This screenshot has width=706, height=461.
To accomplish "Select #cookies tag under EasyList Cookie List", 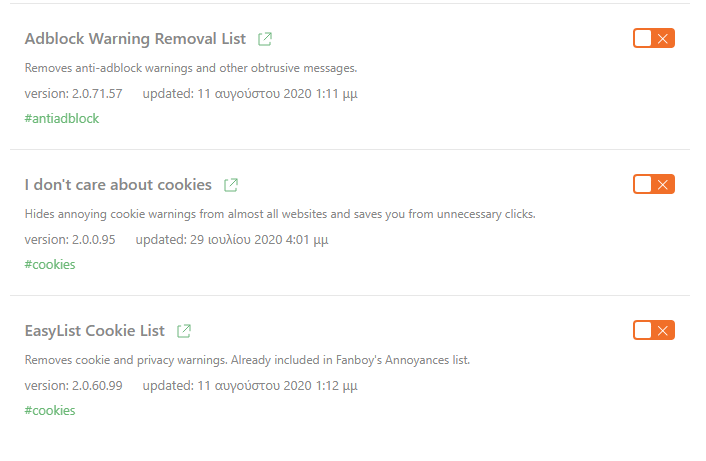I will [x=50, y=410].
